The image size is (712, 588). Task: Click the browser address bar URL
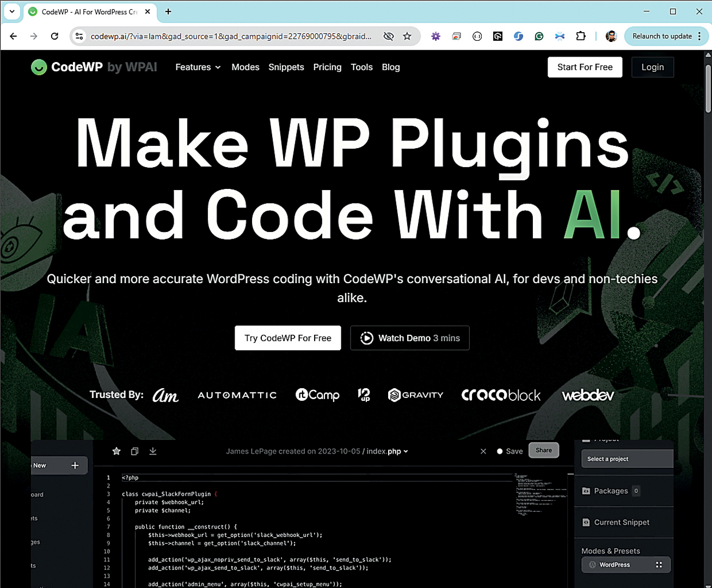(231, 36)
